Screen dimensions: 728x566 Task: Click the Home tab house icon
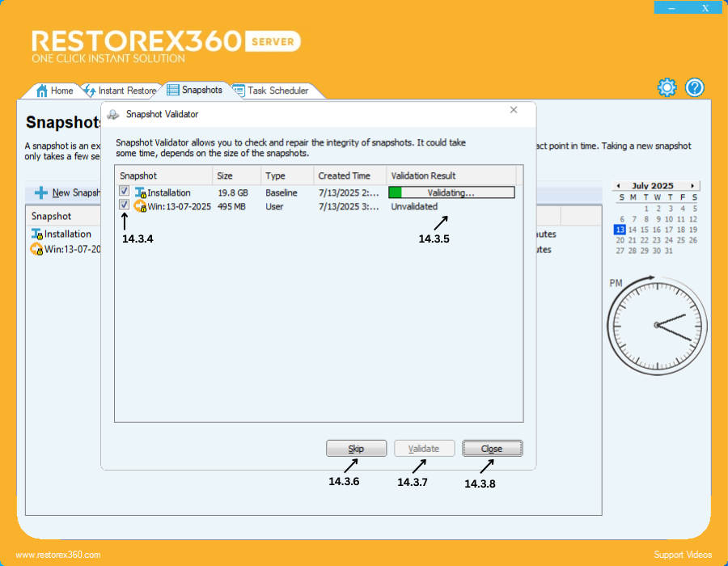[42, 91]
